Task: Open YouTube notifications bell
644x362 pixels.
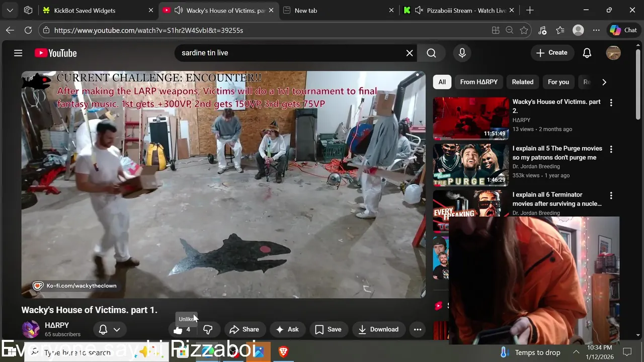Action: click(587, 53)
